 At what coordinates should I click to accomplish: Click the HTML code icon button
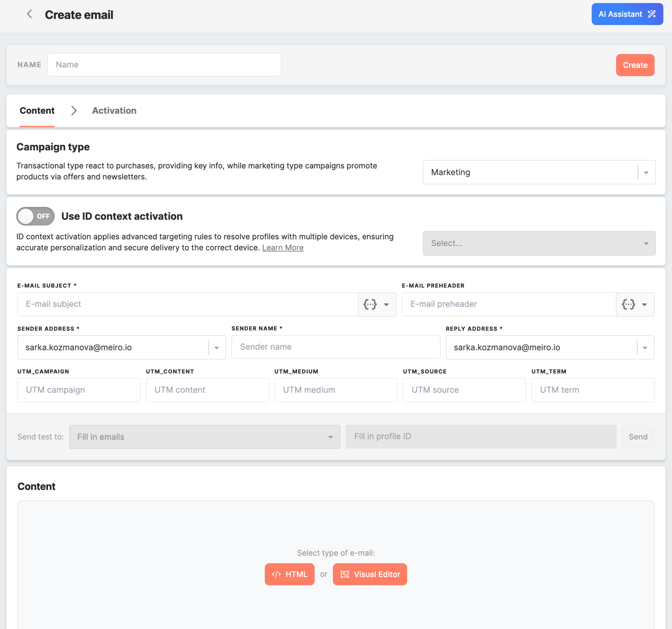pyautogui.click(x=289, y=574)
